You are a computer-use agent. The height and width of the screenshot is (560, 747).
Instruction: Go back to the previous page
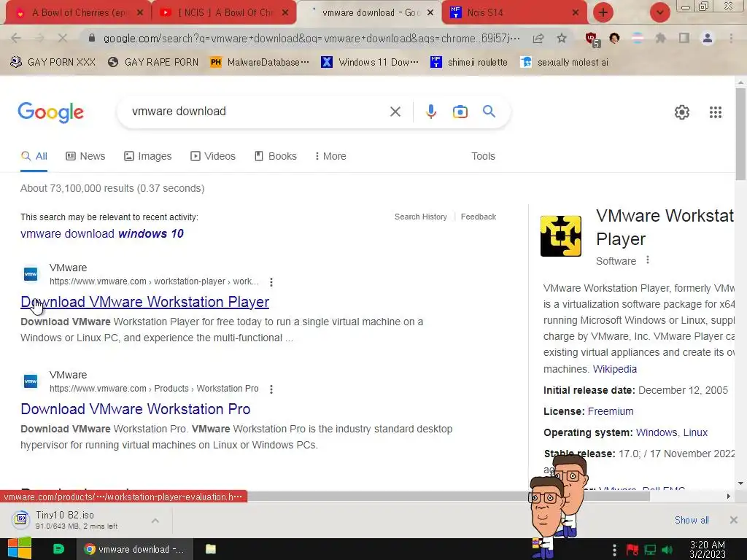pos(16,38)
